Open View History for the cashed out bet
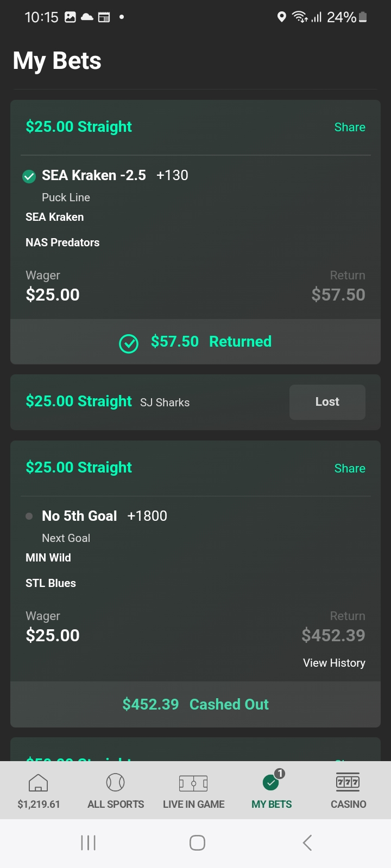The height and width of the screenshot is (868, 391). click(334, 663)
